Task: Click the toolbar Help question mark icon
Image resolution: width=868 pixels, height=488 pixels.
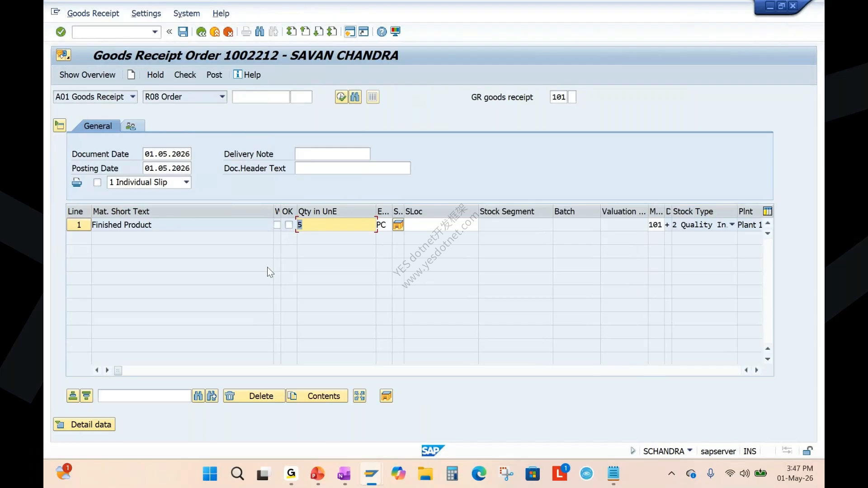Action: 382,32
